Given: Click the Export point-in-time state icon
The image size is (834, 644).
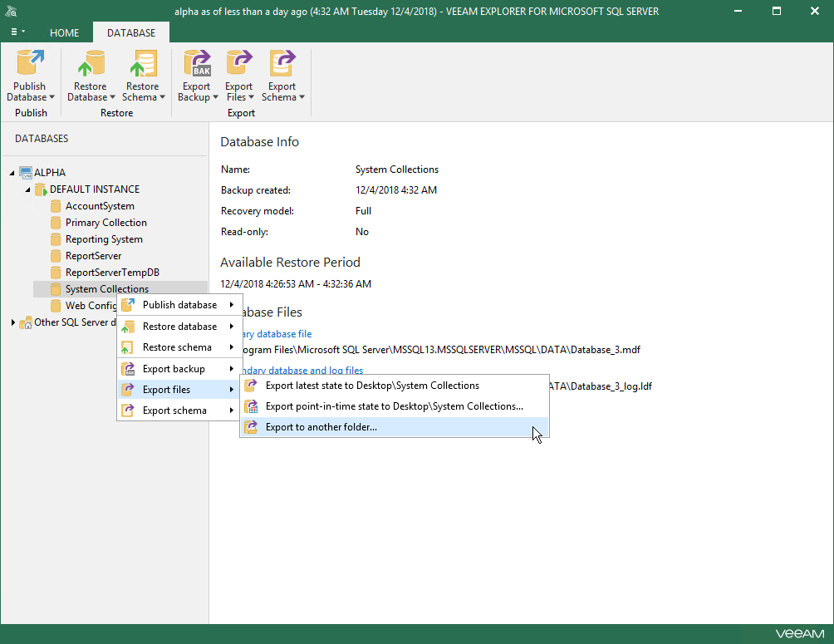Looking at the screenshot, I should click(251, 406).
